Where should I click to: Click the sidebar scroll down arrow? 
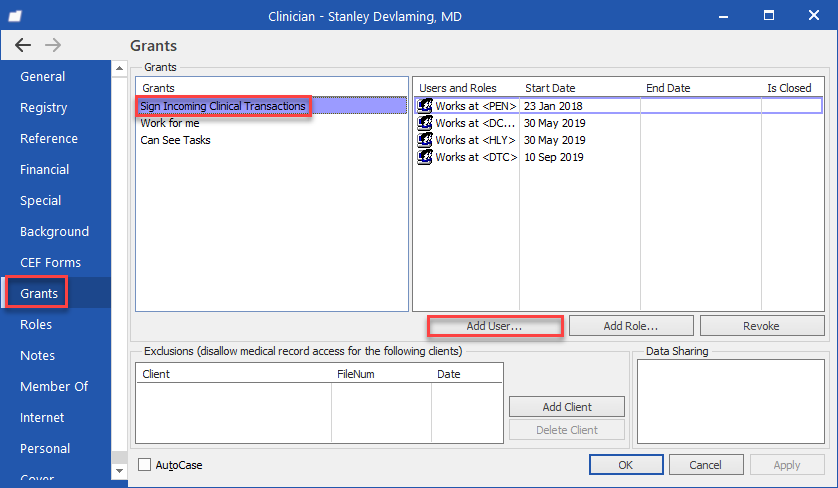tap(119, 471)
